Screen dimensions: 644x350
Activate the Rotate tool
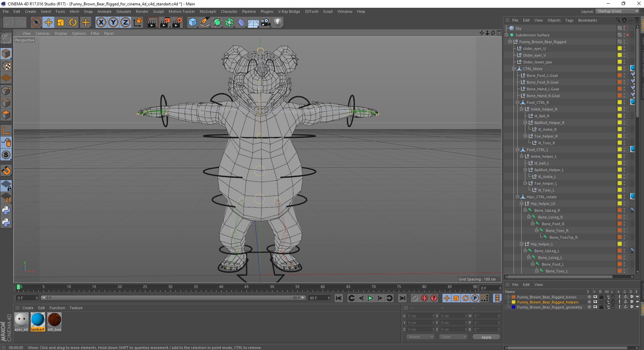tap(73, 23)
